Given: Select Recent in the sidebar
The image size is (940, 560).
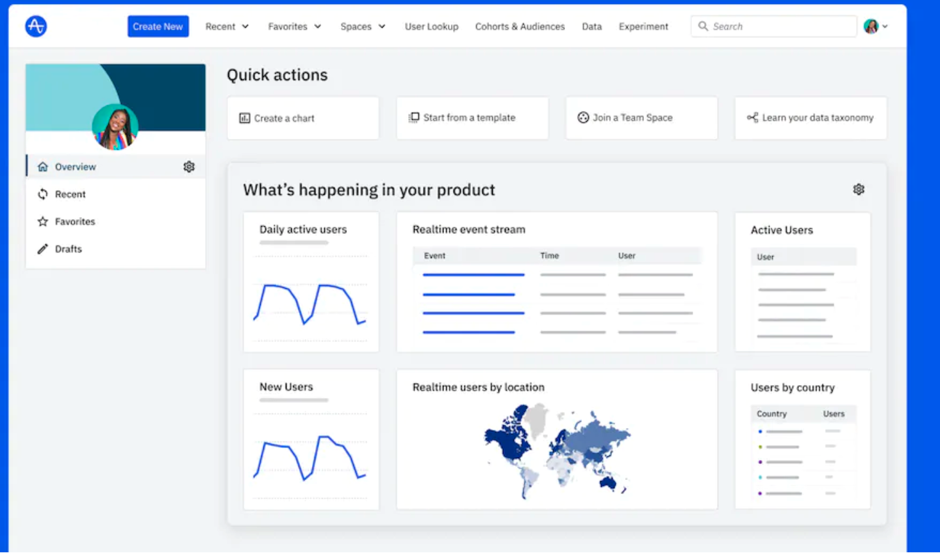Looking at the screenshot, I should click(x=115, y=194).
